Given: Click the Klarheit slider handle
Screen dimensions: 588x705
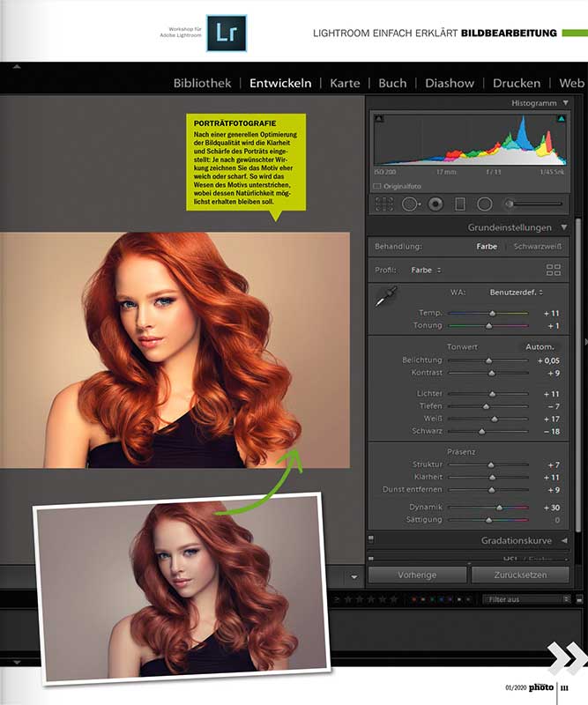Looking at the screenshot, I should [492, 478].
